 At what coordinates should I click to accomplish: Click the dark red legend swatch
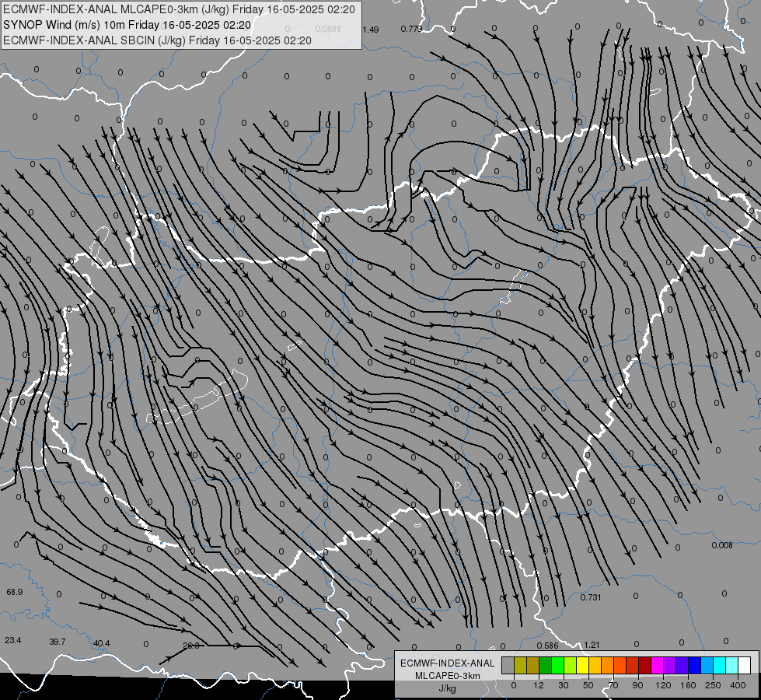pos(644,665)
